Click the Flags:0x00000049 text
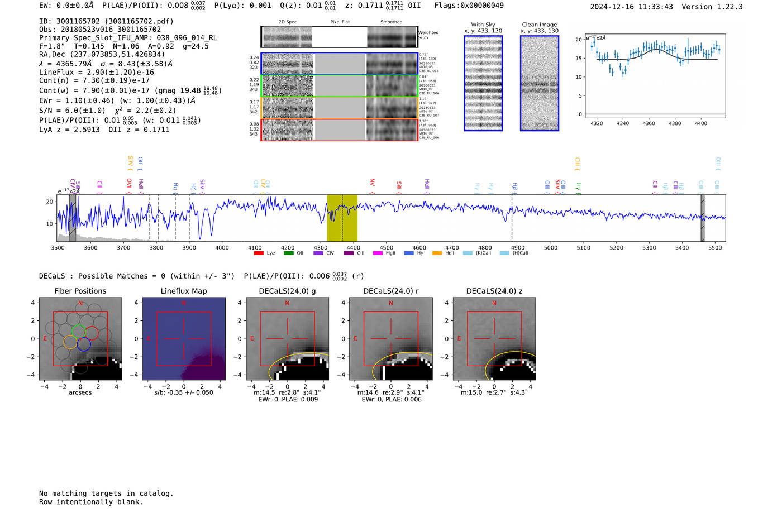The width and height of the screenshot is (782, 532). click(469, 5)
